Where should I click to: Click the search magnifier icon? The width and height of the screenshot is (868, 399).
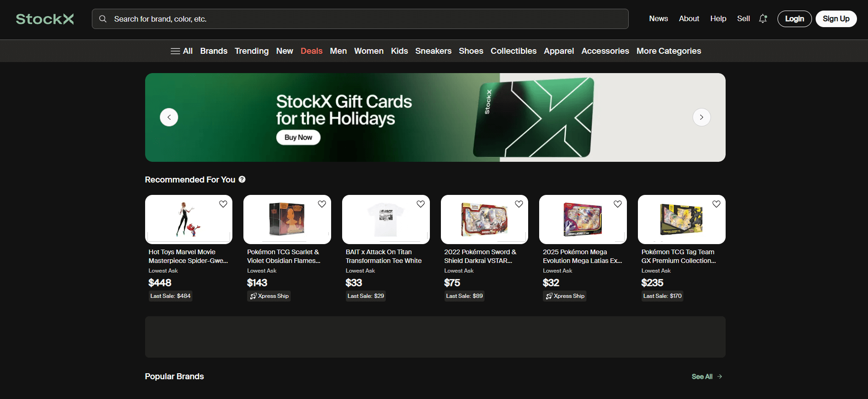click(103, 19)
